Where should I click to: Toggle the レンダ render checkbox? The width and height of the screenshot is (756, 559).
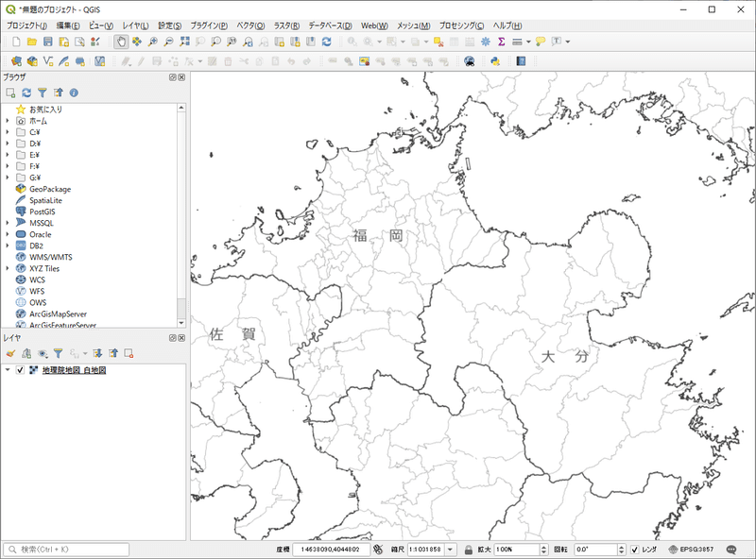click(x=634, y=550)
